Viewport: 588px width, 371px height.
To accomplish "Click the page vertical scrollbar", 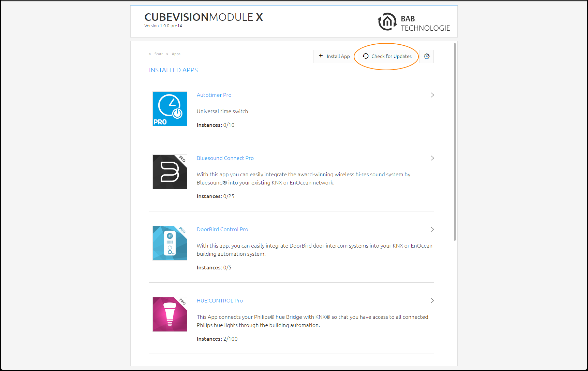I will (455, 142).
